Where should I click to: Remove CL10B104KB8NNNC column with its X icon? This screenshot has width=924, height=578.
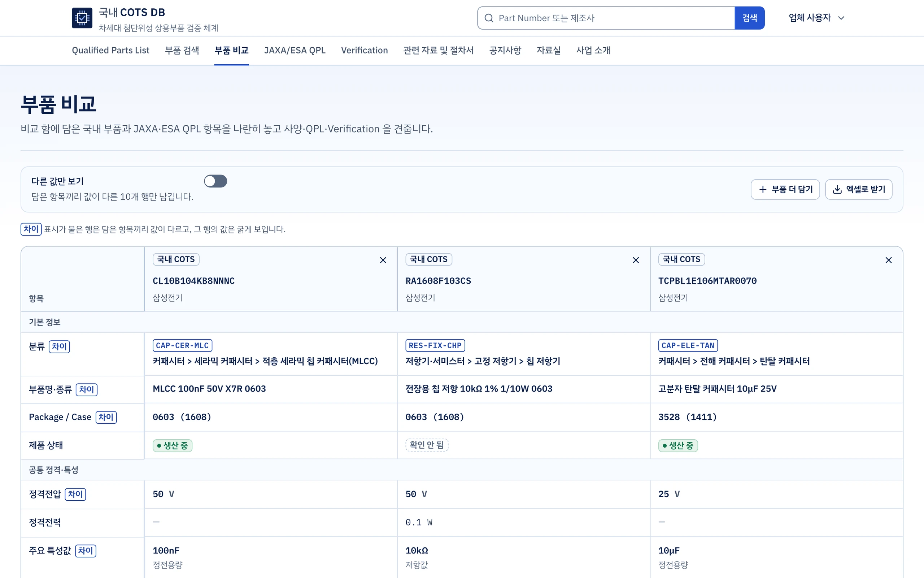point(383,260)
